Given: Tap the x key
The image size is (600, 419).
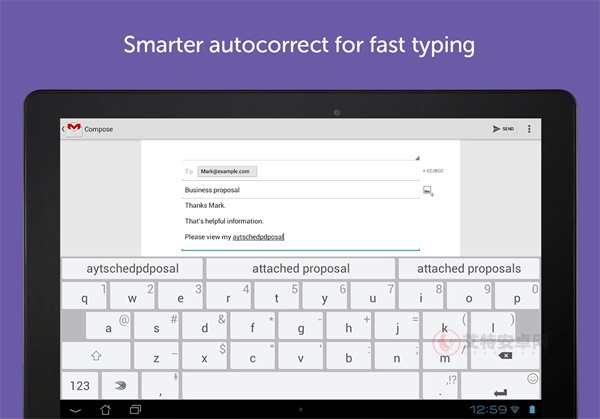Looking at the screenshot, I should (x=205, y=356).
